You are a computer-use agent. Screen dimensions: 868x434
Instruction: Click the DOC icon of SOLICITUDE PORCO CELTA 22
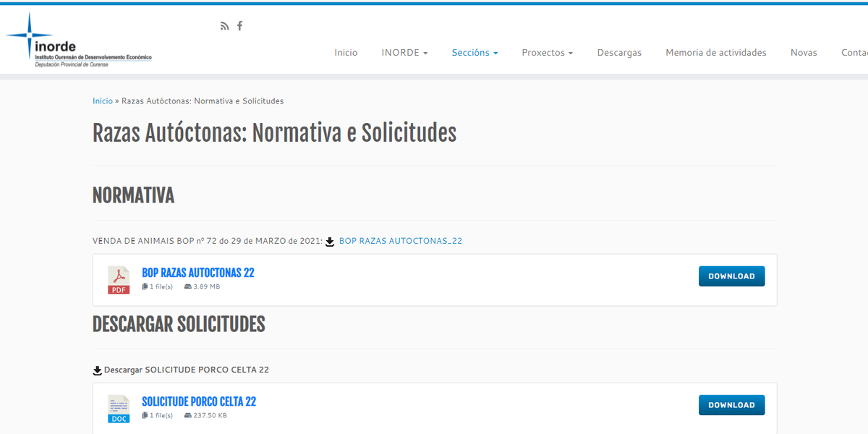[x=119, y=409]
